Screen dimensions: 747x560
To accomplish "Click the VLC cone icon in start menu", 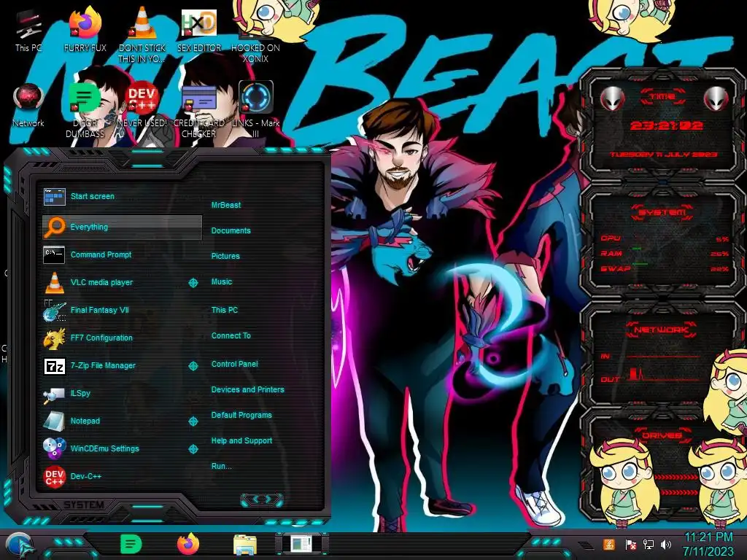I will point(54,282).
